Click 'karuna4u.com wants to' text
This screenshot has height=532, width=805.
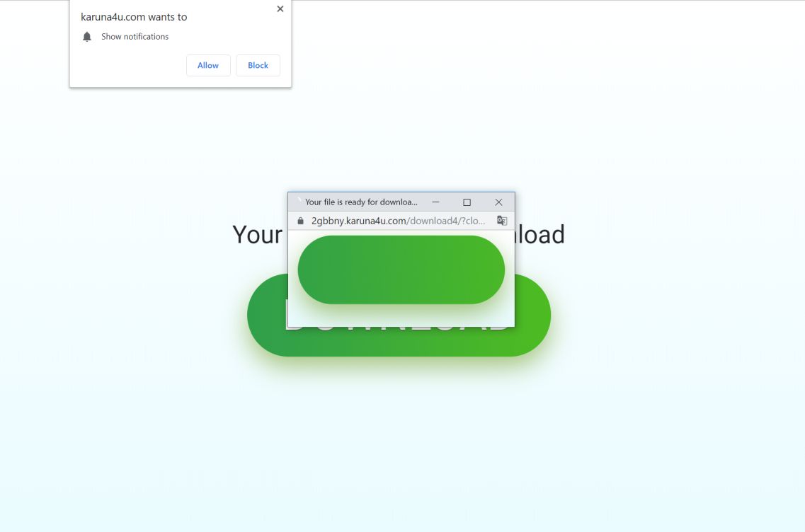point(134,17)
